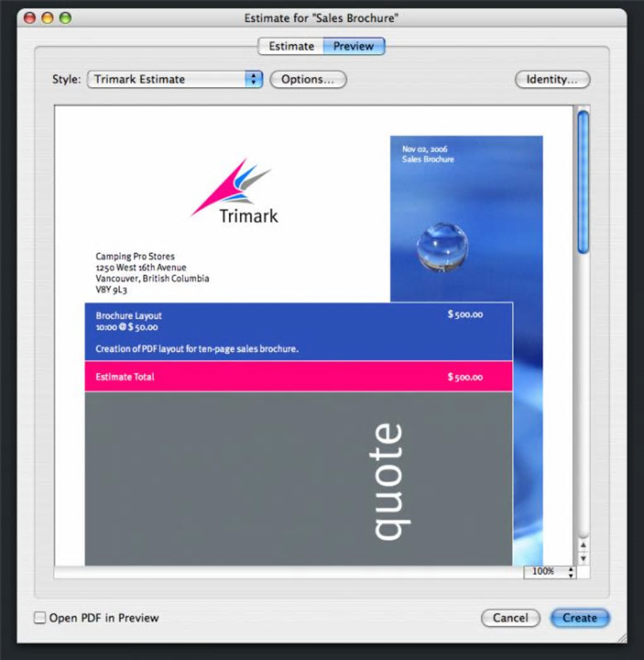The width and height of the screenshot is (644, 660).
Task: Click the scroll down arrow
Action: 583,558
